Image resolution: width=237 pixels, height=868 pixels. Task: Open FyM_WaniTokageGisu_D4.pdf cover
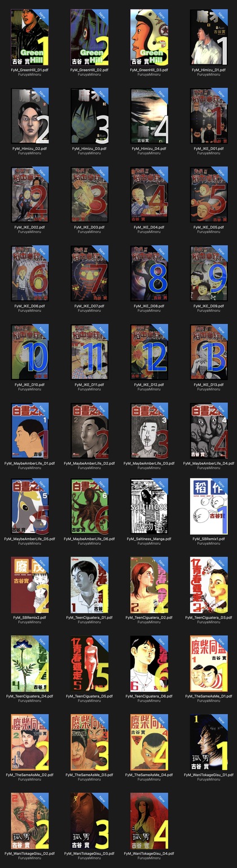pos(149,821)
